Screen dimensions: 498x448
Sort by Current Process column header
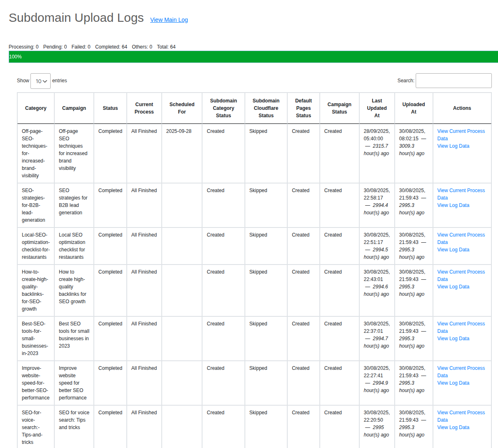coord(144,108)
